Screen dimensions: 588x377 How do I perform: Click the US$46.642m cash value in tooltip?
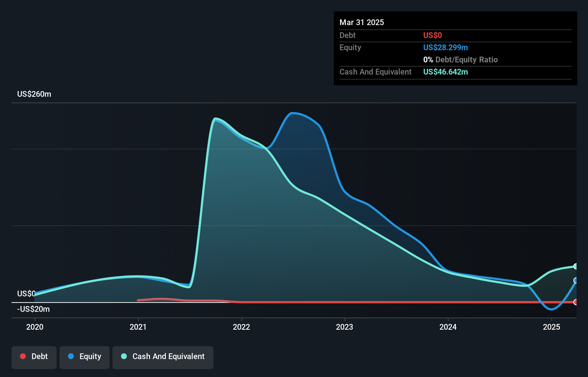[445, 72]
